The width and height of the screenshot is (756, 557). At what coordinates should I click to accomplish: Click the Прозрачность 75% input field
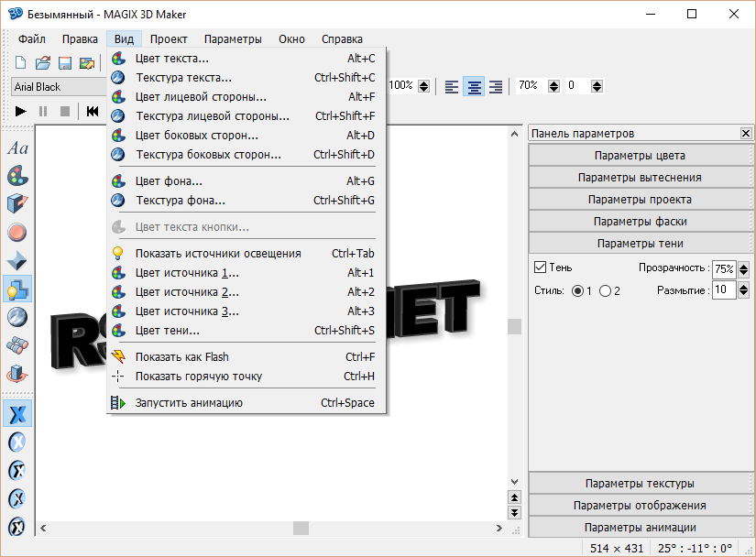point(724,268)
